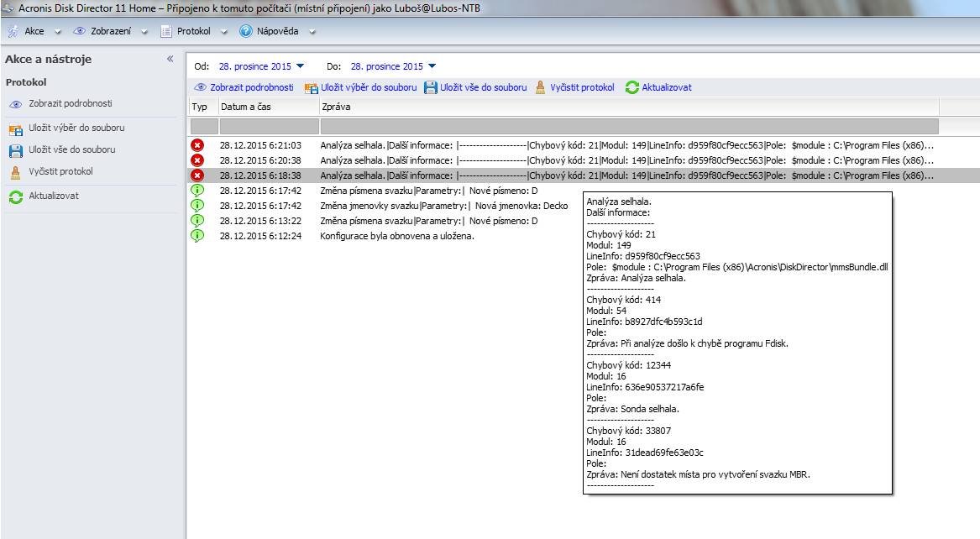
Task: Click the Nápověda question mark icon
Action: click(x=245, y=31)
